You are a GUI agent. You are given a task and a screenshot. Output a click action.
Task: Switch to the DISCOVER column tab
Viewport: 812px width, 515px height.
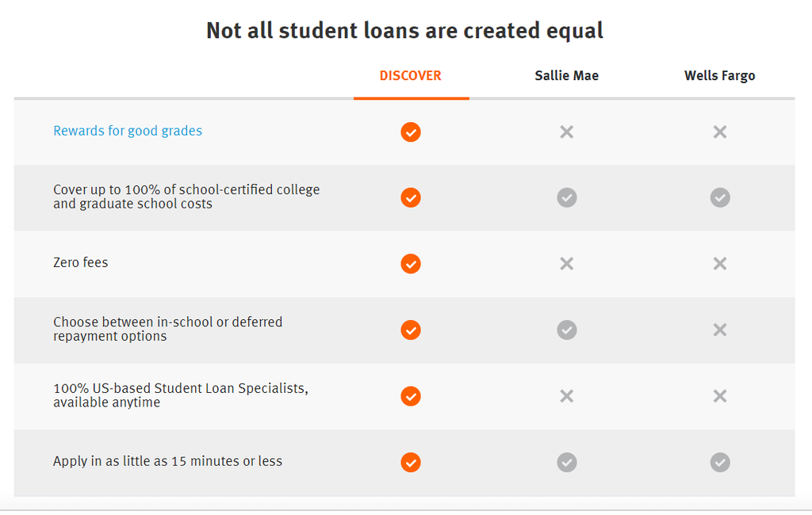coord(411,75)
